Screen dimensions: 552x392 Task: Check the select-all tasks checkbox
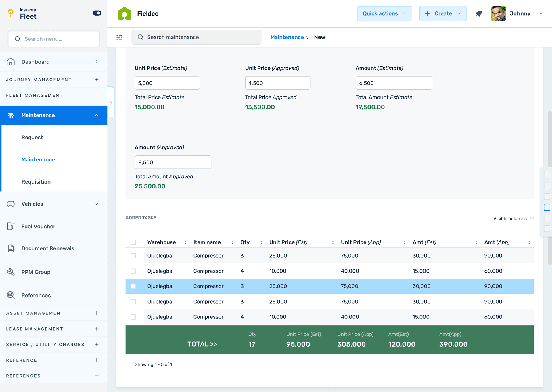(133, 242)
